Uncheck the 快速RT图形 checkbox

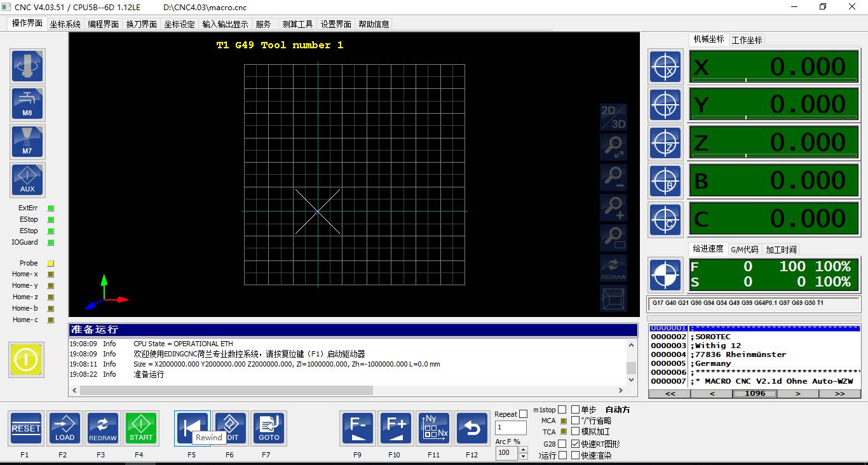point(576,444)
